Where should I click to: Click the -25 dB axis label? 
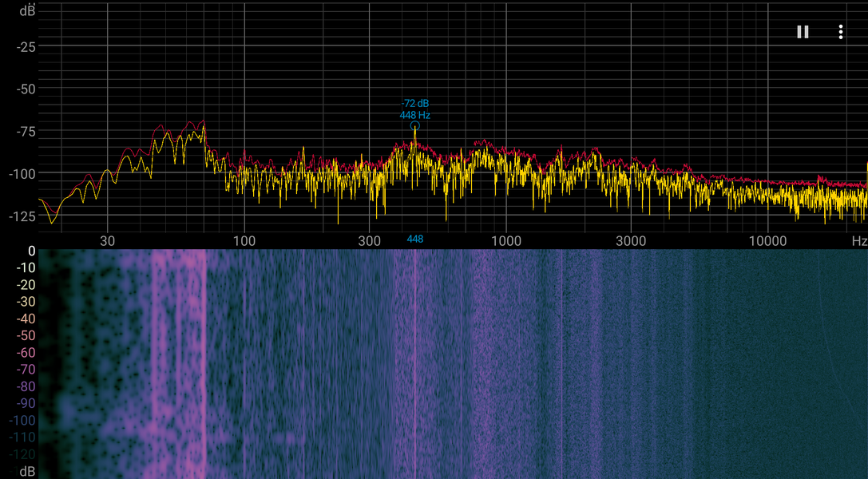coord(26,47)
